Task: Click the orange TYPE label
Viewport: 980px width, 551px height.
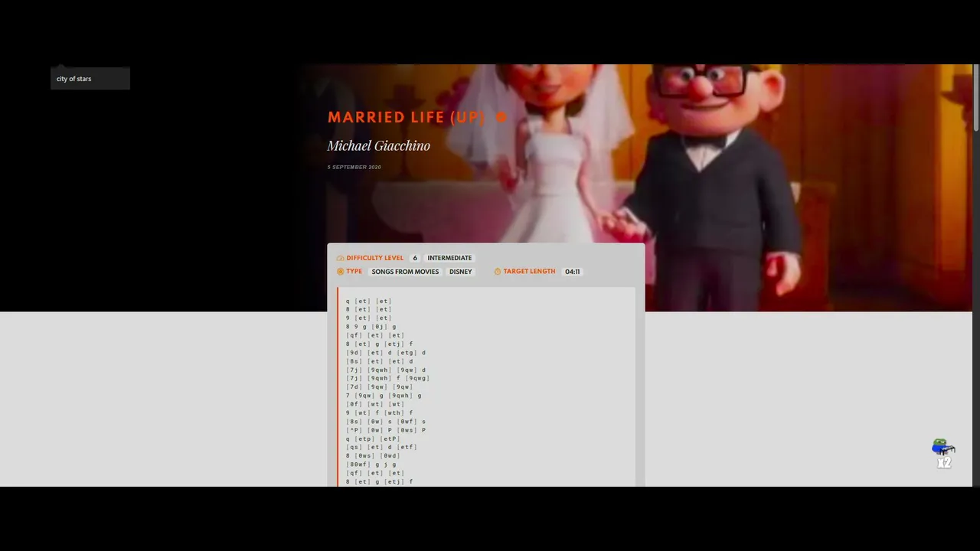Action: 354,272
